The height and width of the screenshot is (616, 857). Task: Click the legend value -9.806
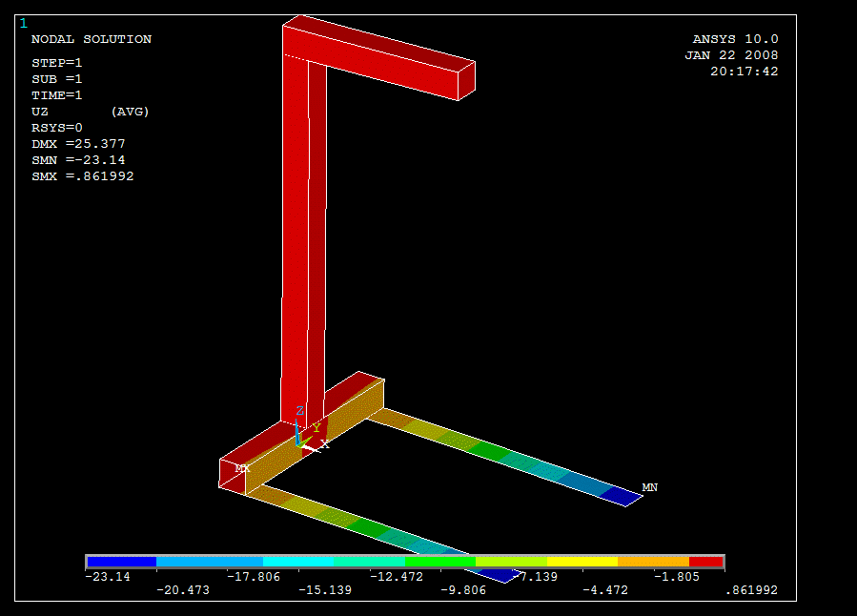click(x=463, y=590)
